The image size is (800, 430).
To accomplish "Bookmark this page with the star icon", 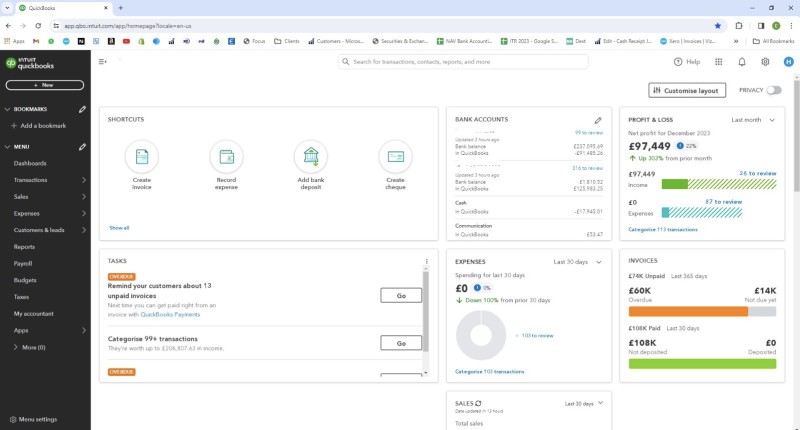I will (718, 26).
